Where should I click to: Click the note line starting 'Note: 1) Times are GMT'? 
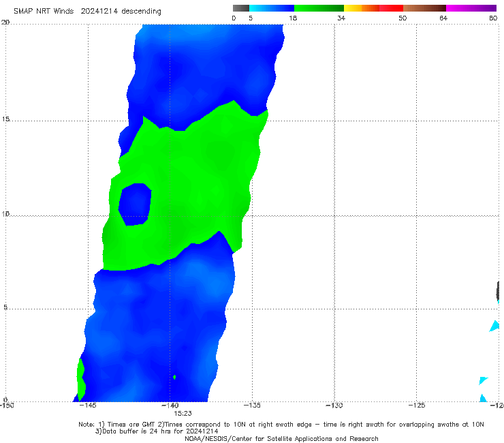click(281, 425)
